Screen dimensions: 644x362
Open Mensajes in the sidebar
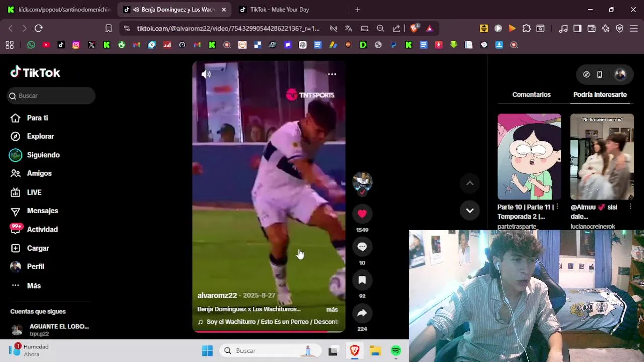(42, 211)
